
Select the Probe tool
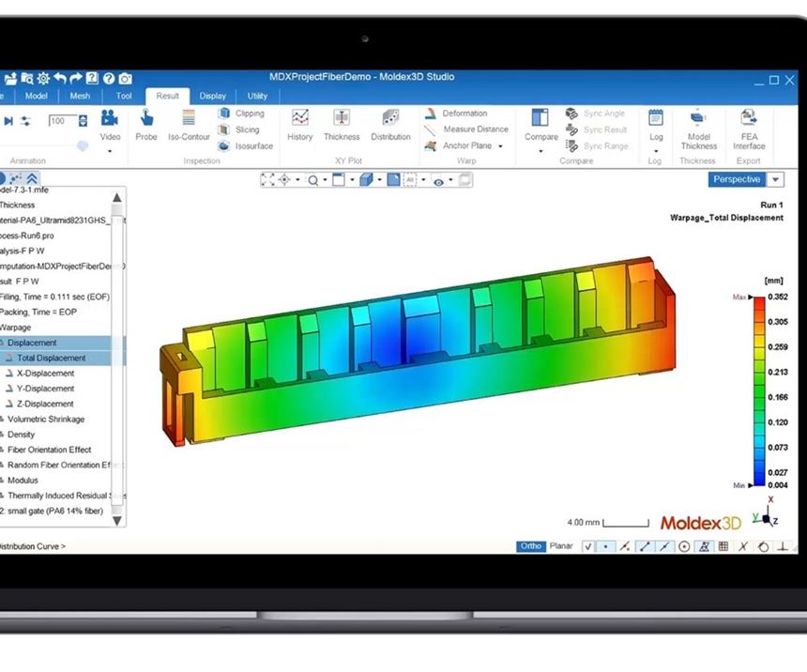point(146,125)
